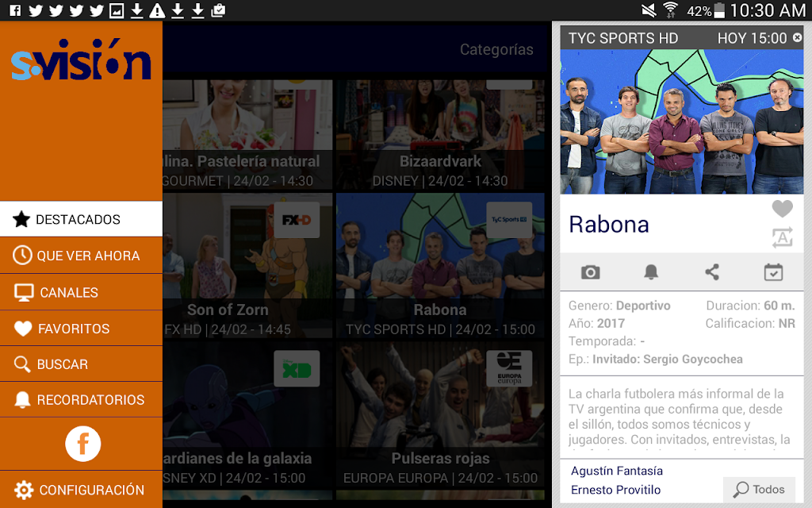The height and width of the screenshot is (508, 812).
Task: Open the Pulseras rojas card
Action: [440, 414]
